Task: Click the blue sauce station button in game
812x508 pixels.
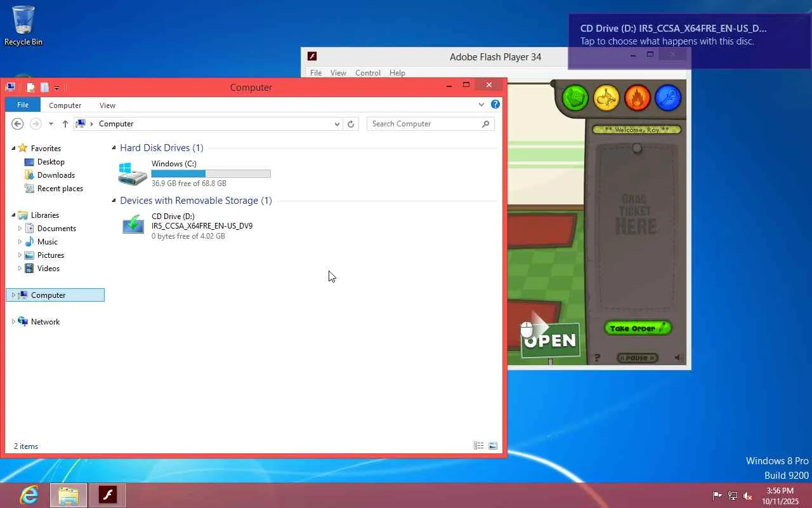Action: pos(668,98)
